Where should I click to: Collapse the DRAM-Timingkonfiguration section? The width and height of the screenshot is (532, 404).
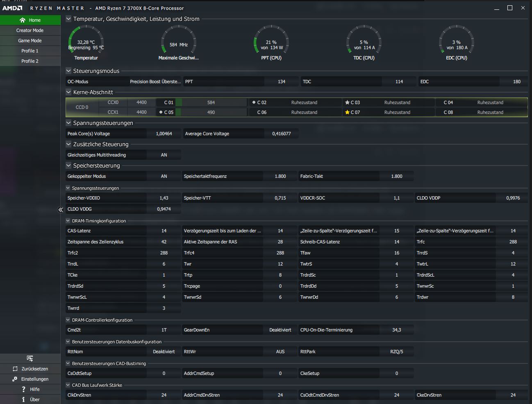click(x=68, y=221)
